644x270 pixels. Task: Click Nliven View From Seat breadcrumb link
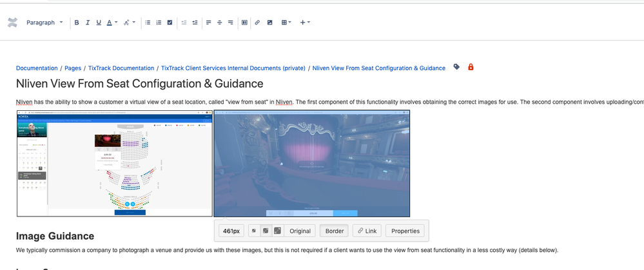[378, 68]
